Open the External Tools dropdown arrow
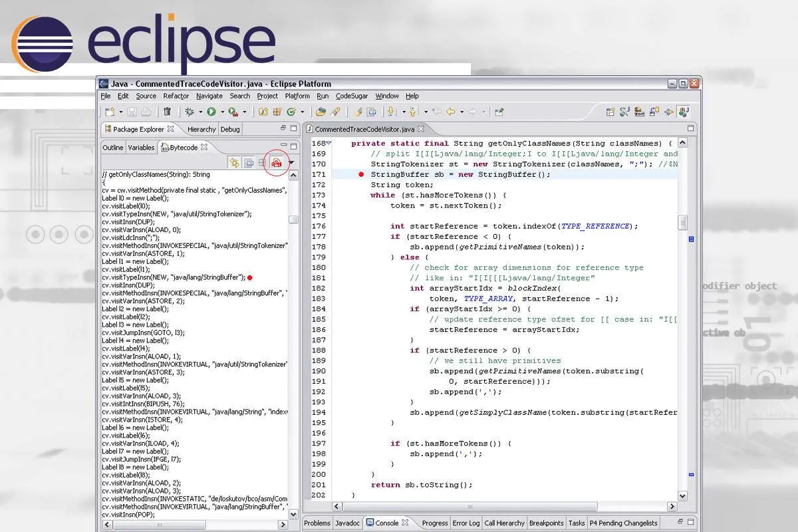This screenshot has height=532, width=798. (245, 112)
